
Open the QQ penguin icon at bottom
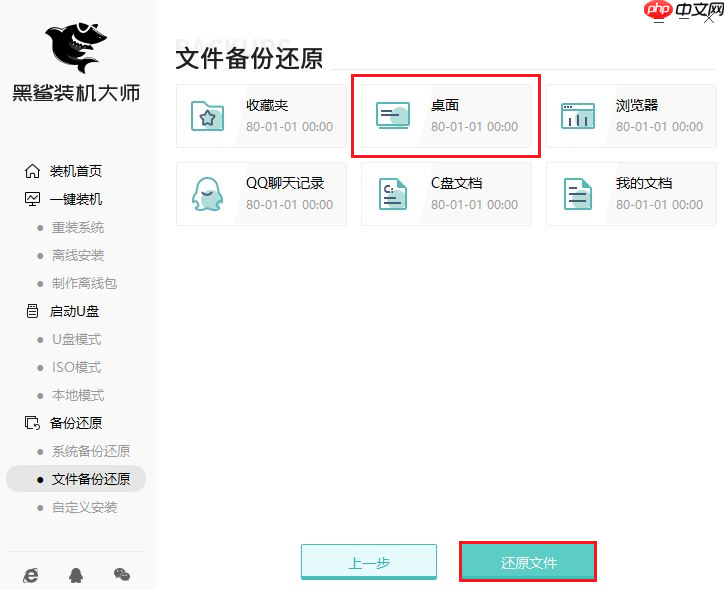click(76, 575)
